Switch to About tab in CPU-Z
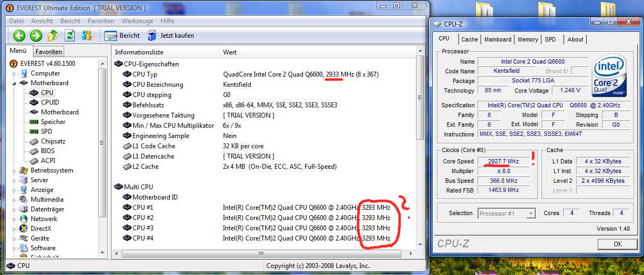Viewport: 644px width, 275px height. tap(575, 39)
